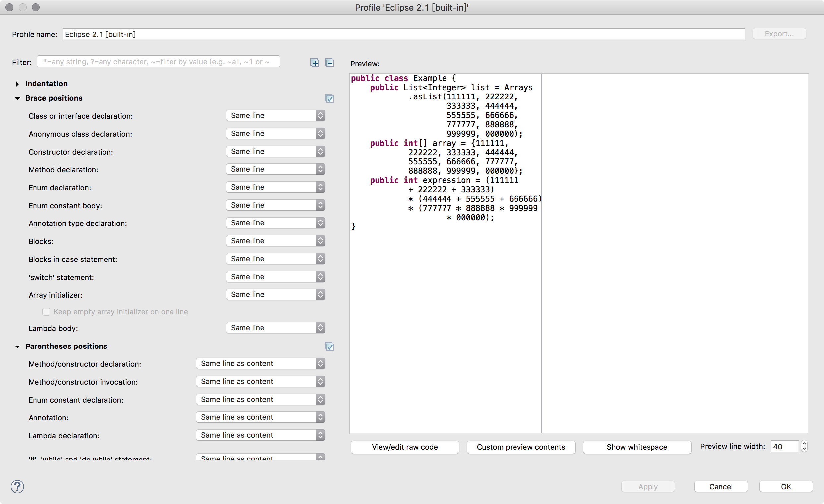This screenshot has height=504, width=824.
Task: Open Class or interface declaration dropdown
Action: point(276,116)
